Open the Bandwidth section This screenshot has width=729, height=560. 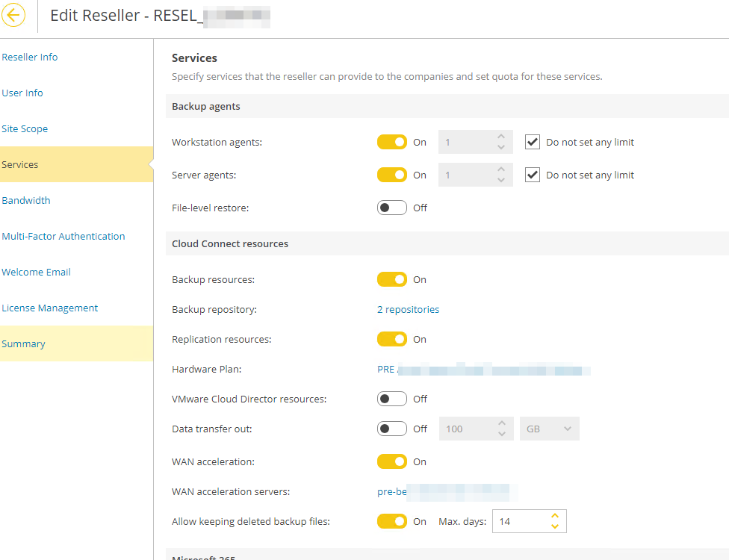click(x=26, y=200)
